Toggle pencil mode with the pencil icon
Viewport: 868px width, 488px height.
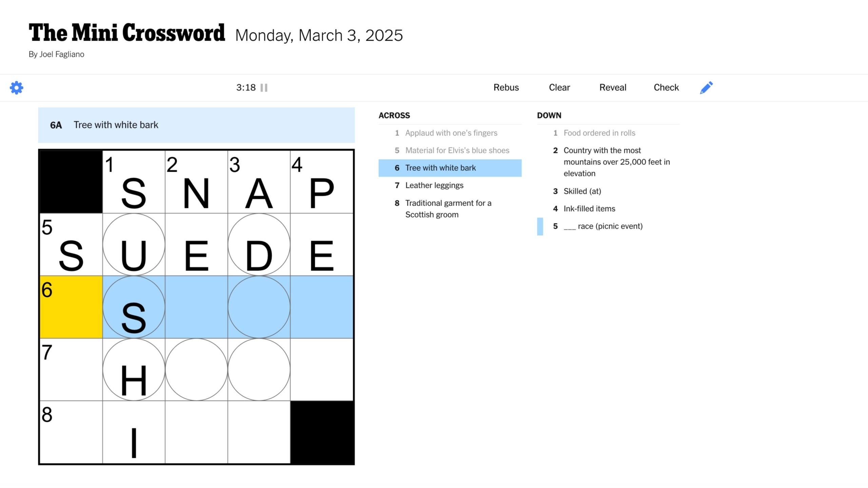706,88
